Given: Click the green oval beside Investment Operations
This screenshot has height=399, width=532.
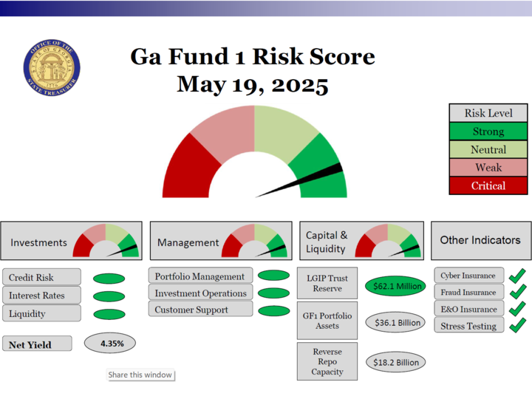Looking at the screenshot, I should pyautogui.click(x=274, y=293).
